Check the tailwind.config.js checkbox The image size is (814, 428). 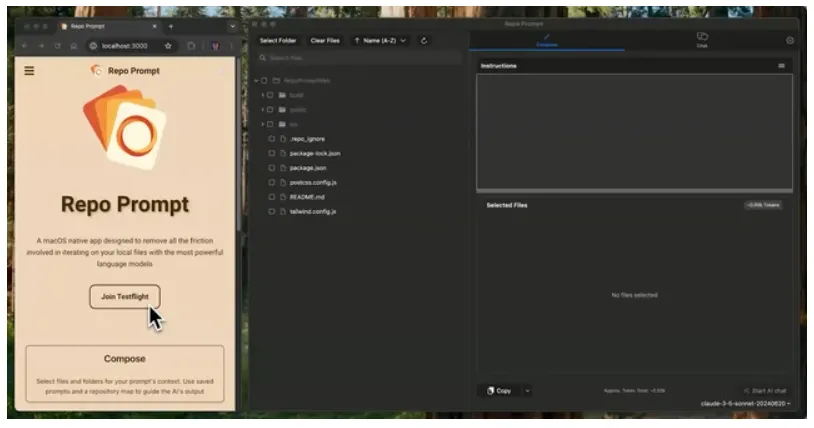point(272,211)
